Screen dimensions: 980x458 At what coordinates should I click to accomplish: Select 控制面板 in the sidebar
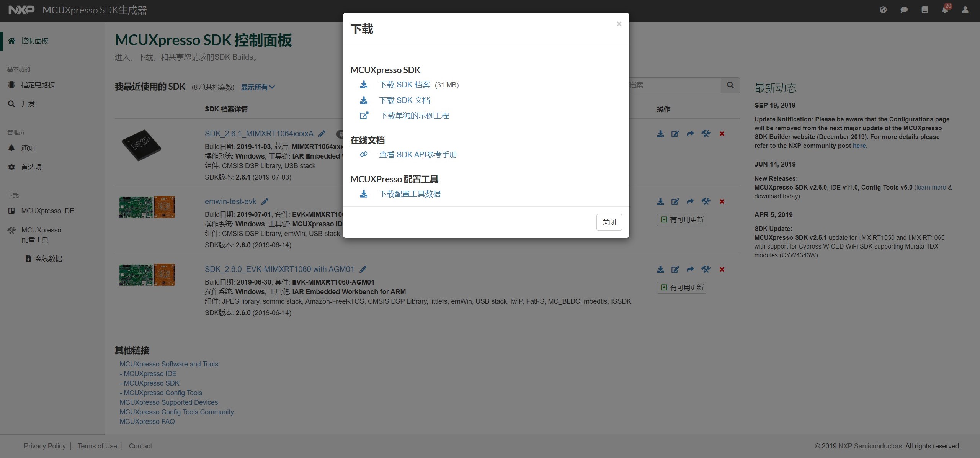pos(34,41)
